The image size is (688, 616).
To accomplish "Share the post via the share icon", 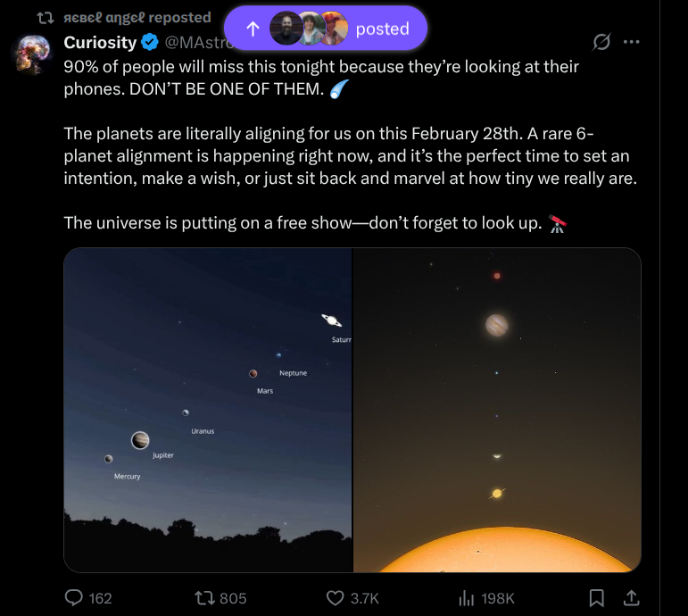I will click(631, 598).
